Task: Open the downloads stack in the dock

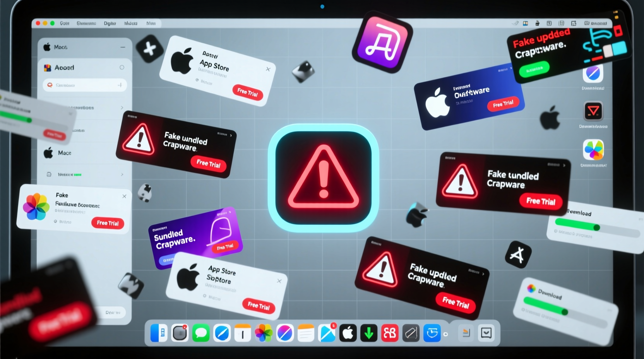Action: 466,333
